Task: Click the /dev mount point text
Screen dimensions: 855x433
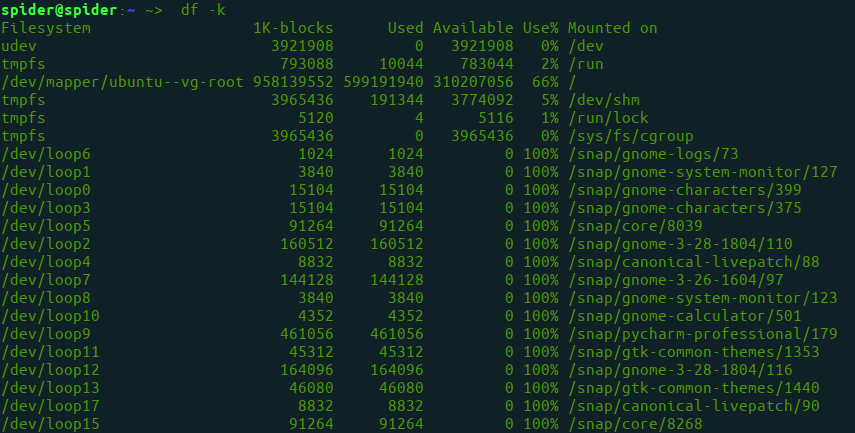Action: [586, 46]
